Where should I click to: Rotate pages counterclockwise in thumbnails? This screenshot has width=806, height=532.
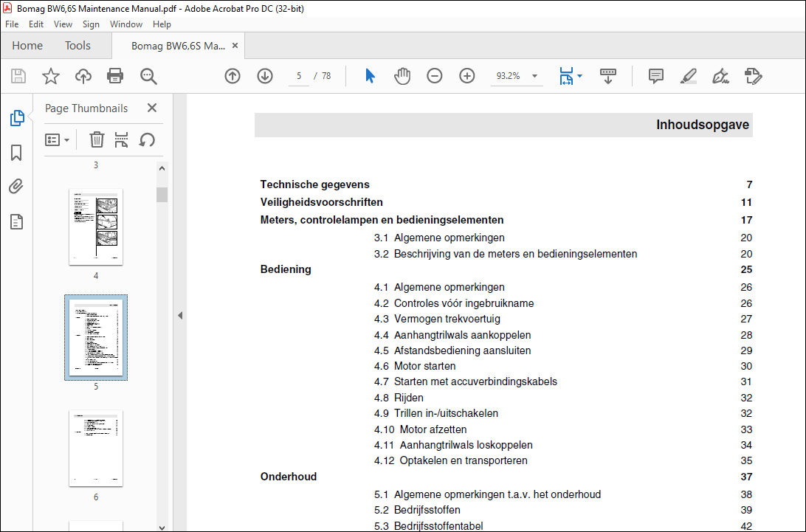[147, 139]
